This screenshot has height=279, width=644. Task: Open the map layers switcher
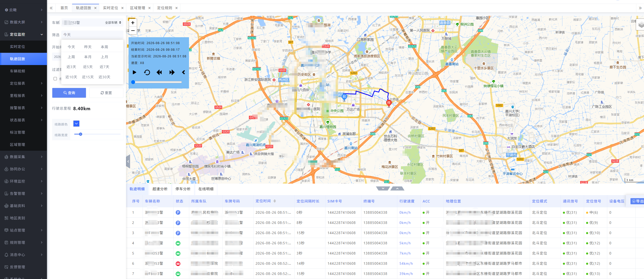[640, 25]
